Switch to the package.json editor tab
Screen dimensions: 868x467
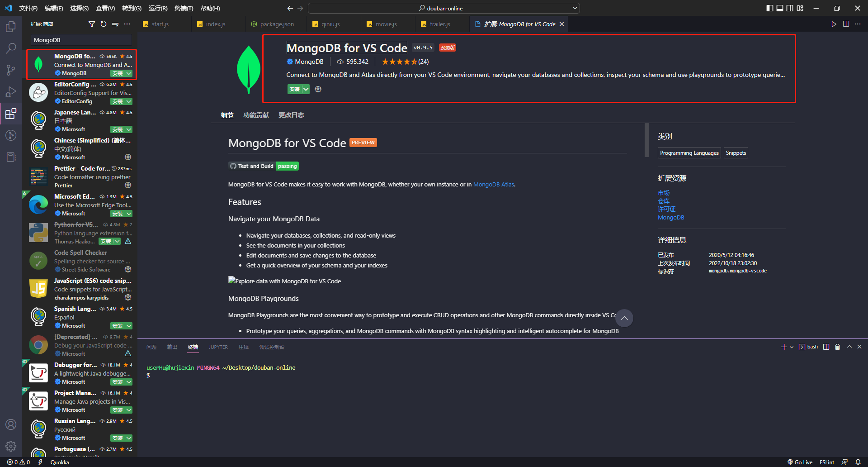click(277, 24)
